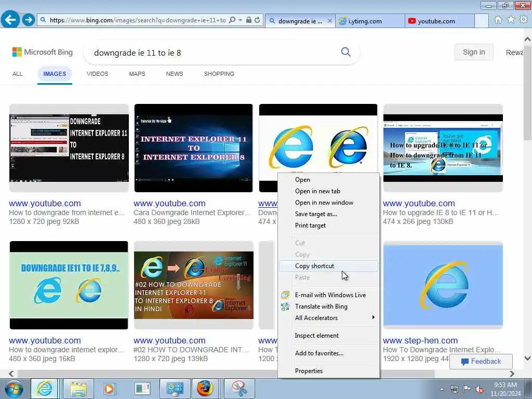532x399 pixels.
Task: Open the browser Home icon
Action: [x=498, y=20]
